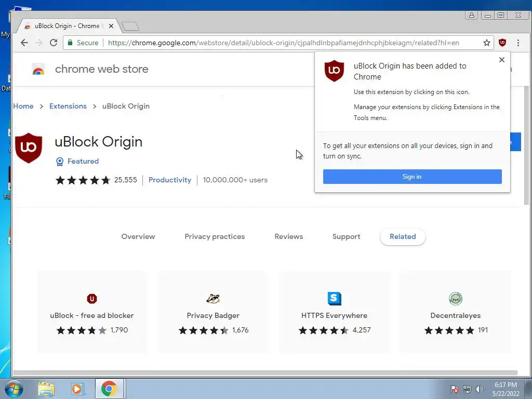
Task: Click the 1,790 rating count
Action: [119, 330]
